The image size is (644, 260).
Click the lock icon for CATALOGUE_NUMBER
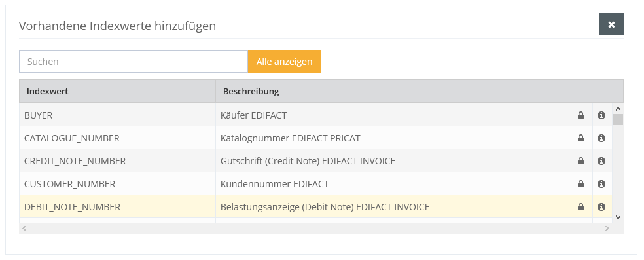pos(581,138)
